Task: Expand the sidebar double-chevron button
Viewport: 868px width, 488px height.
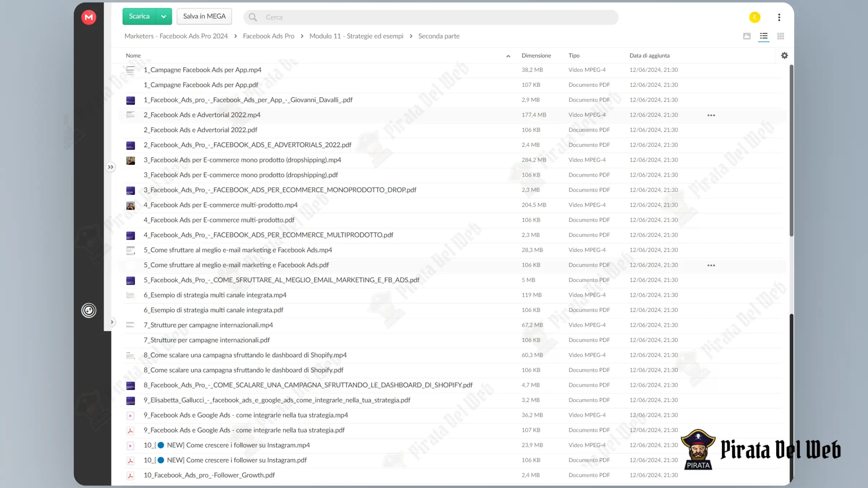Action: click(110, 167)
